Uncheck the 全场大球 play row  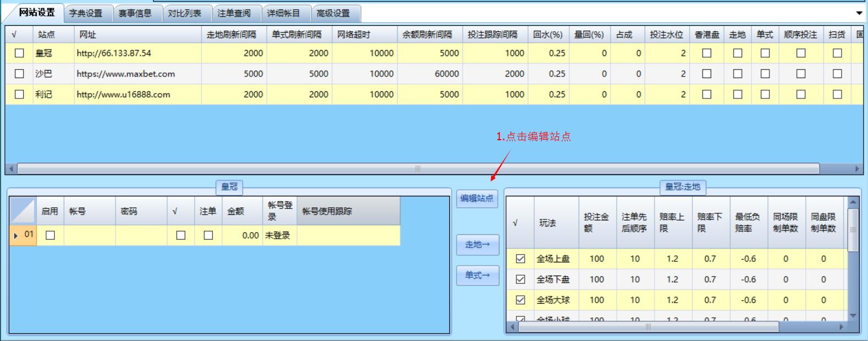[x=520, y=300]
